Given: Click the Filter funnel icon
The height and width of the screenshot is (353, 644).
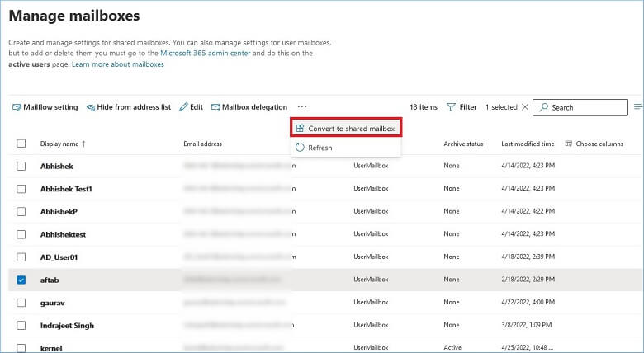Looking at the screenshot, I should pyautogui.click(x=451, y=107).
